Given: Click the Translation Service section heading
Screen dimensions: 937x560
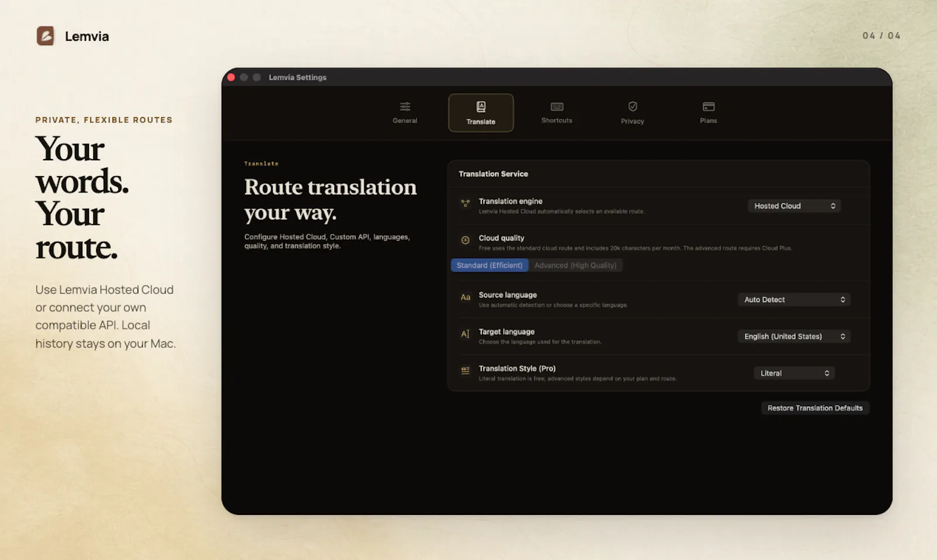Looking at the screenshot, I should pos(493,174).
